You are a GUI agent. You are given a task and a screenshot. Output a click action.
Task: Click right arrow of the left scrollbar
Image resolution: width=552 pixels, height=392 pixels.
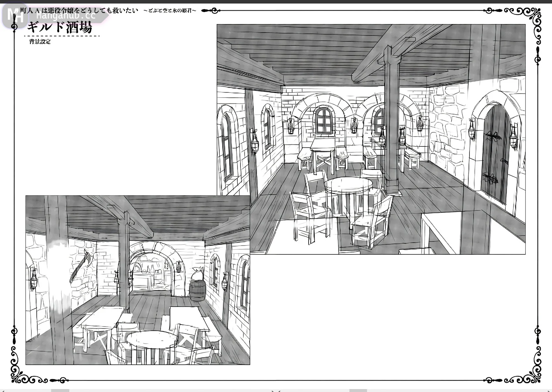tap(273, 390)
